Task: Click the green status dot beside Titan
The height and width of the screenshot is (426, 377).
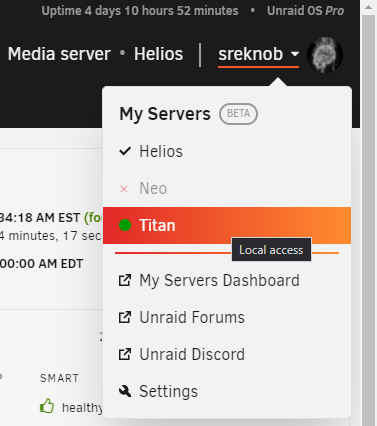Action: point(125,225)
